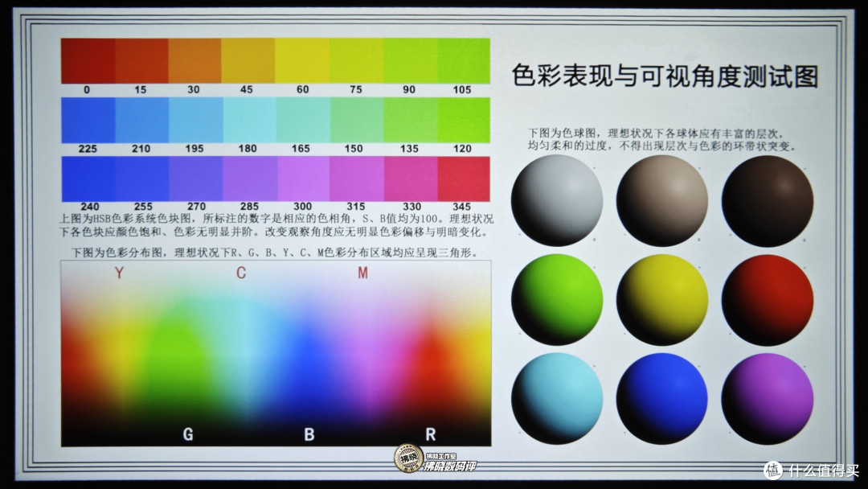Select the green sphere in the middle row
Screen dimensions: 868x489
tap(555, 299)
